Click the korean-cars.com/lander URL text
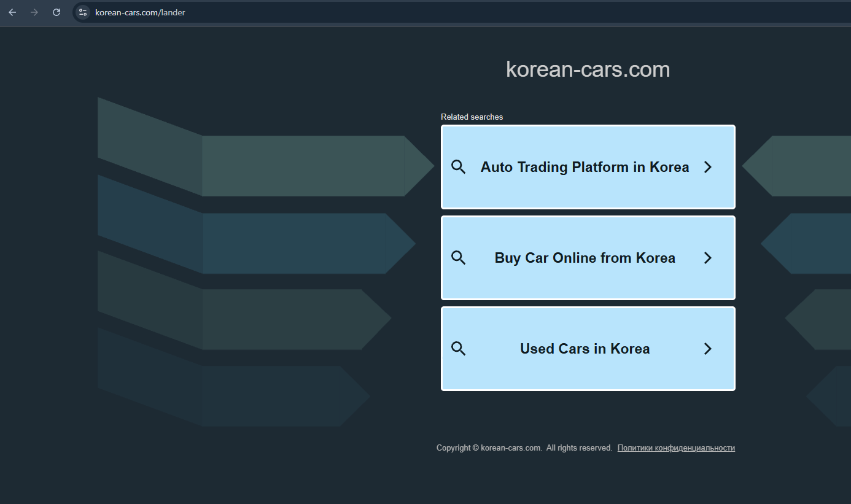 pos(139,12)
